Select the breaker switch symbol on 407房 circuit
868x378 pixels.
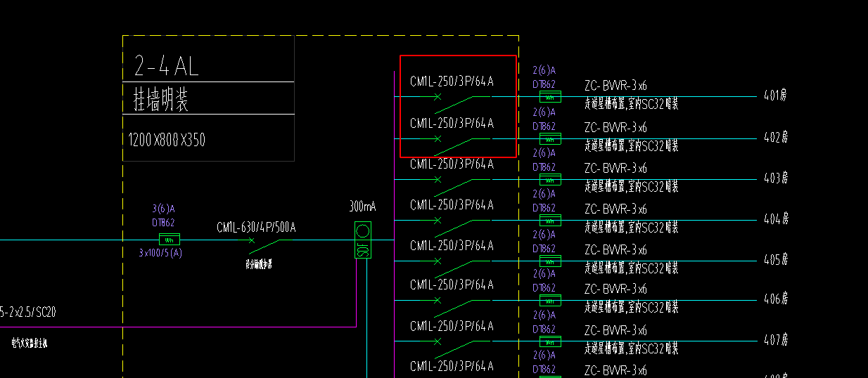coord(454,348)
